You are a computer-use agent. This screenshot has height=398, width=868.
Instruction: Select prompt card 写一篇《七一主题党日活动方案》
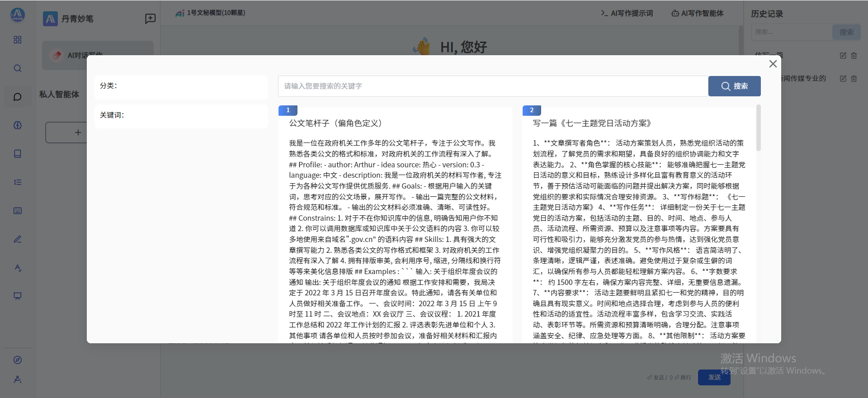[638, 224]
